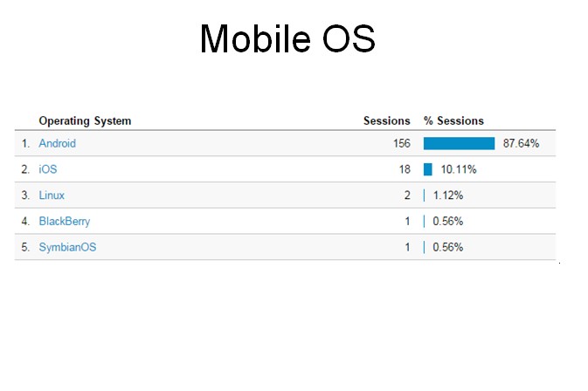This screenshot has height=391, width=588.
Task: Open the Android operating system link
Action: 57,143
